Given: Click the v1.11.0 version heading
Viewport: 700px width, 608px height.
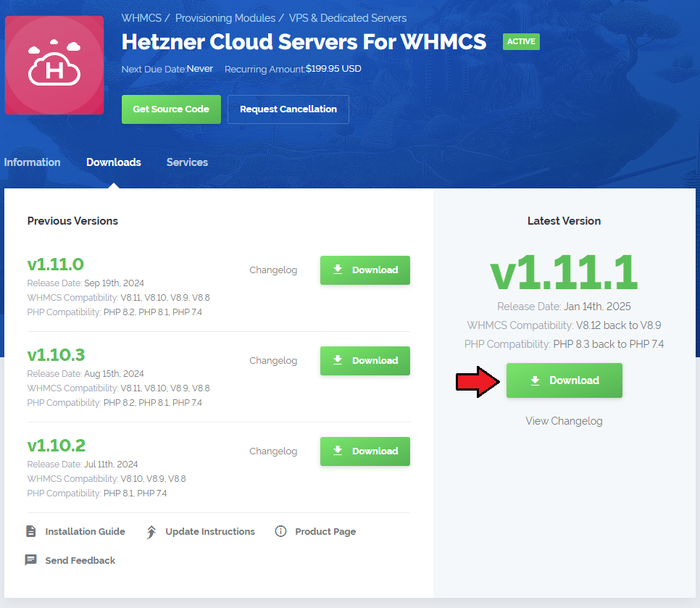Looking at the screenshot, I should point(55,265).
